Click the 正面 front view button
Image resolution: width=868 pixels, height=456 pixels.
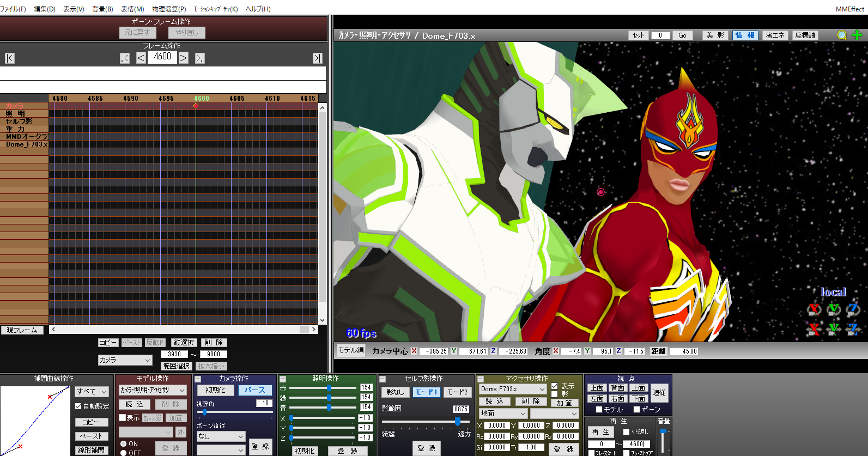tap(597, 388)
